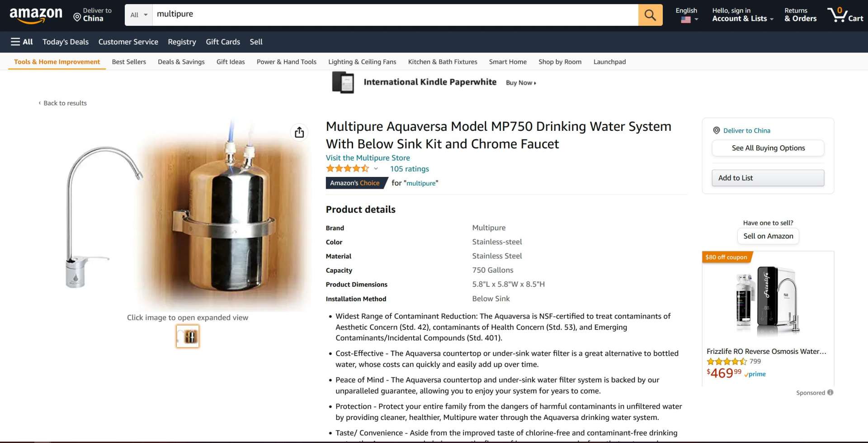Viewport: 868px width, 443px height.
Task: Click the Sponsored info icon
Action: [x=830, y=392]
